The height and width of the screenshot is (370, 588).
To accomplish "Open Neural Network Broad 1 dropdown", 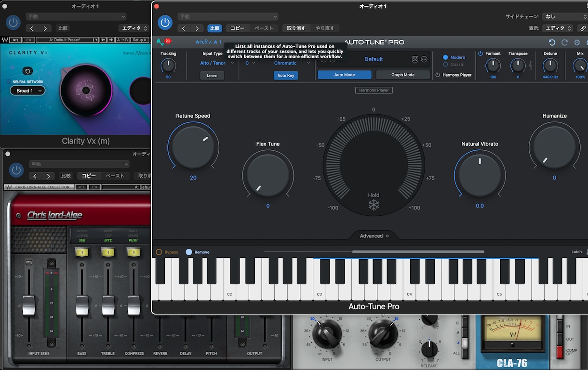I will click(x=27, y=91).
